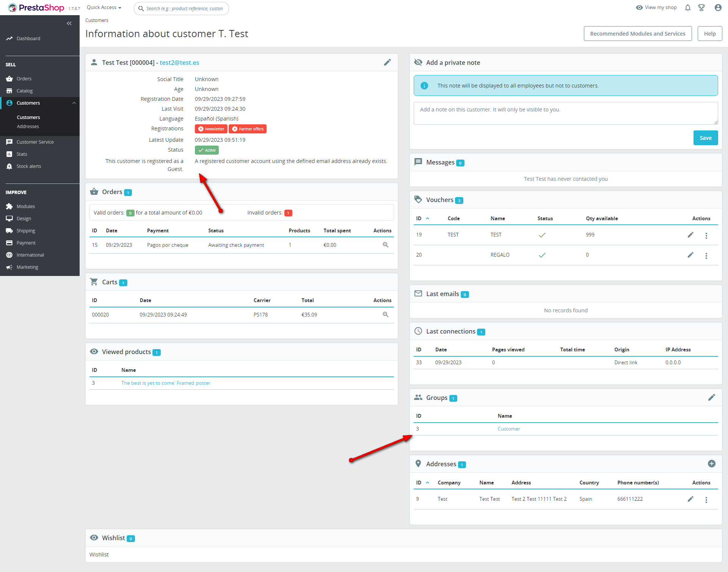Open more actions for voucher 20
The height and width of the screenshot is (572, 728).
point(706,255)
